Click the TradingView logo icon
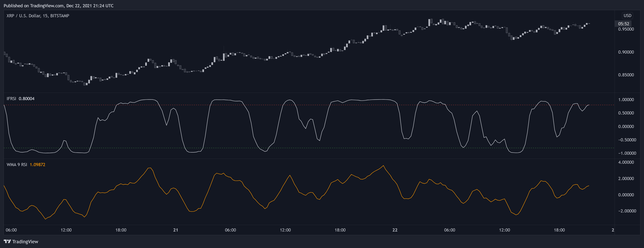The width and height of the screenshot is (644, 248). pos(7,242)
